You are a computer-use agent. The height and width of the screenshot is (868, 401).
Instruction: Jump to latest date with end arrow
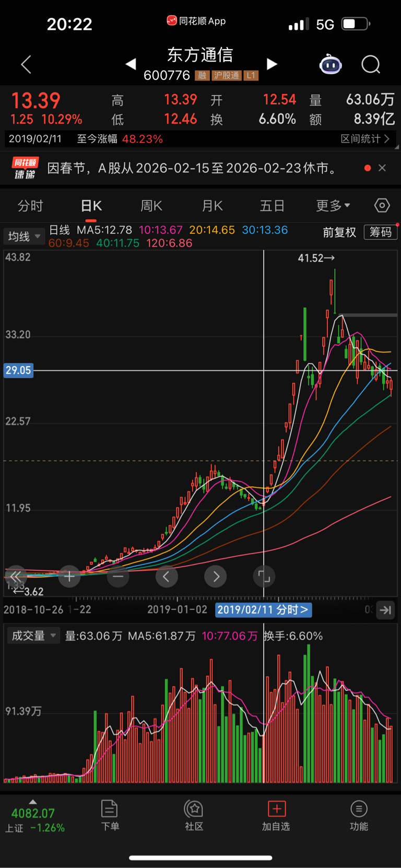point(386,610)
